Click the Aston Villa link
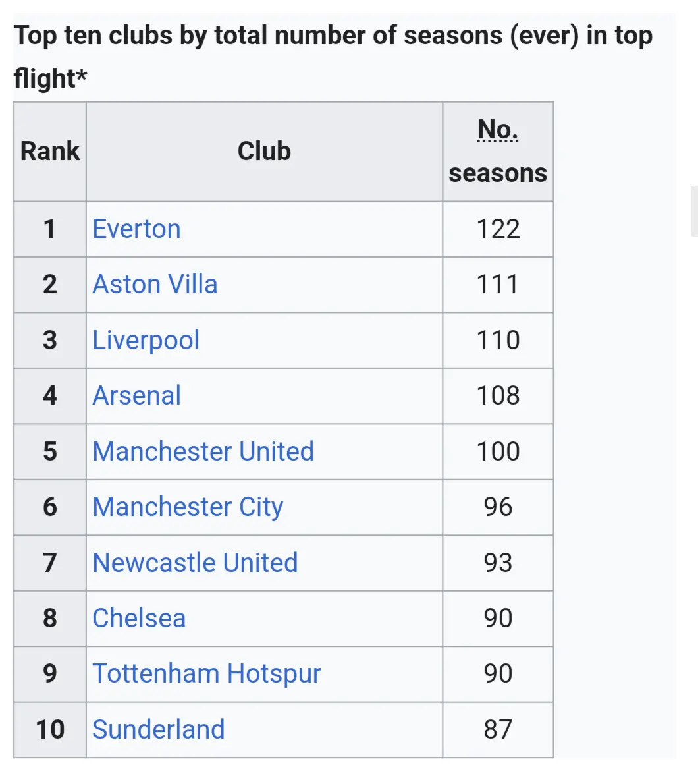 point(155,285)
